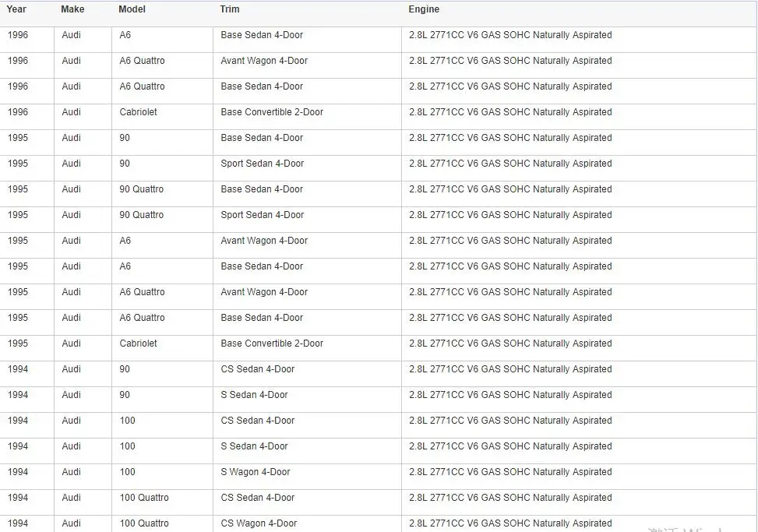Click the Make column header
The image size is (758, 532).
72,9
